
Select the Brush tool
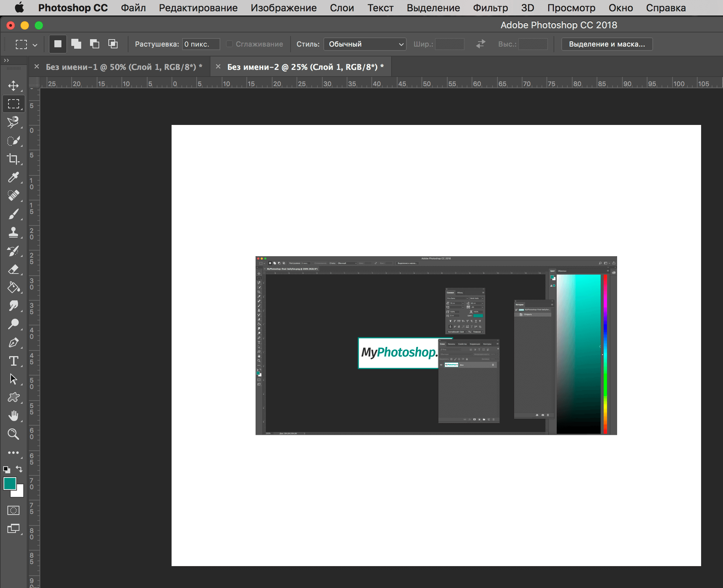coord(13,214)
